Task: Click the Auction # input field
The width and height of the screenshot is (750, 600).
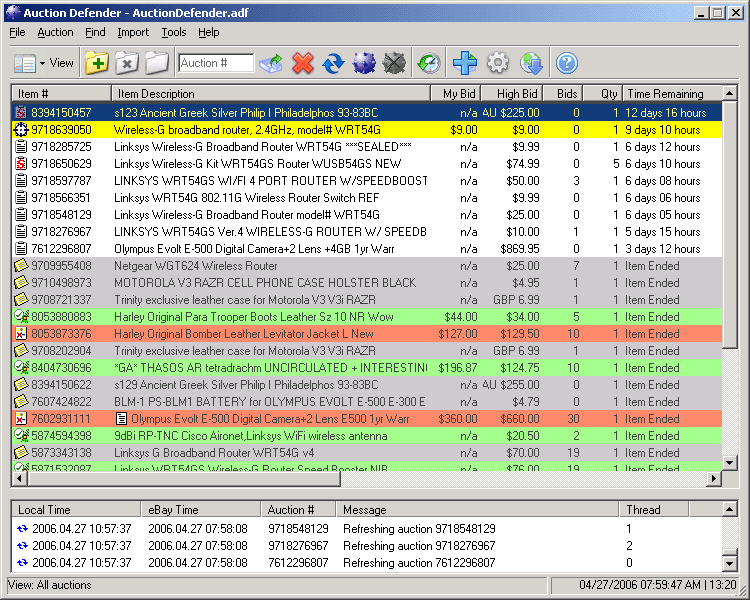Action: (x=216, y=63)
